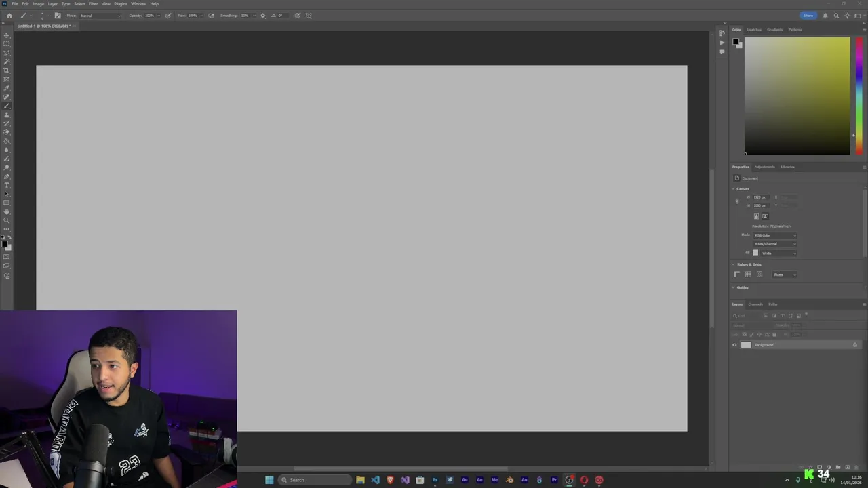Switch to the Patterns tab

click(x=795, y=30)
